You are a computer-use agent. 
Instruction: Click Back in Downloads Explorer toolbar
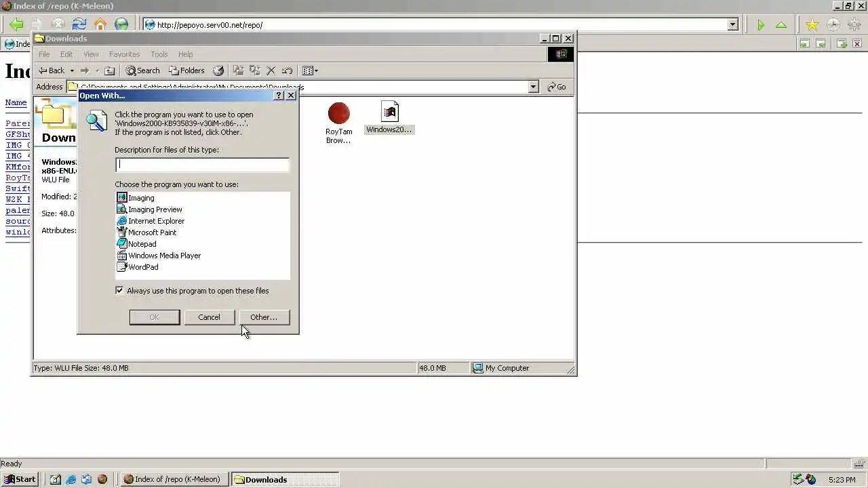pyautogui.click(x=52, y=70)
